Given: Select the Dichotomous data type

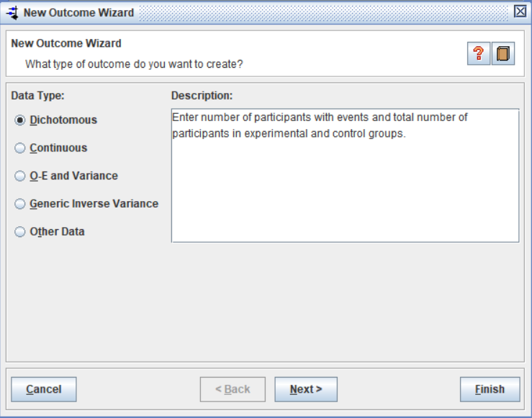Looking at the screenshot, I should [x=20, y=120].
